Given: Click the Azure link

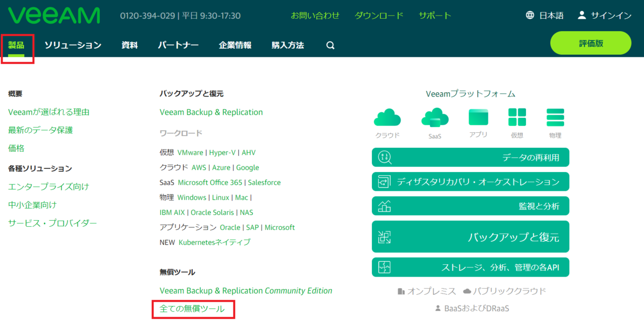Looking at the screenshot, I should coord(221,167).
